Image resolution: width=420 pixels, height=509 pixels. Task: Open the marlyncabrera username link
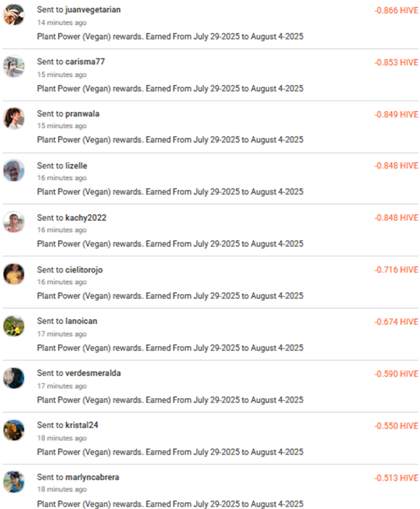92,477
